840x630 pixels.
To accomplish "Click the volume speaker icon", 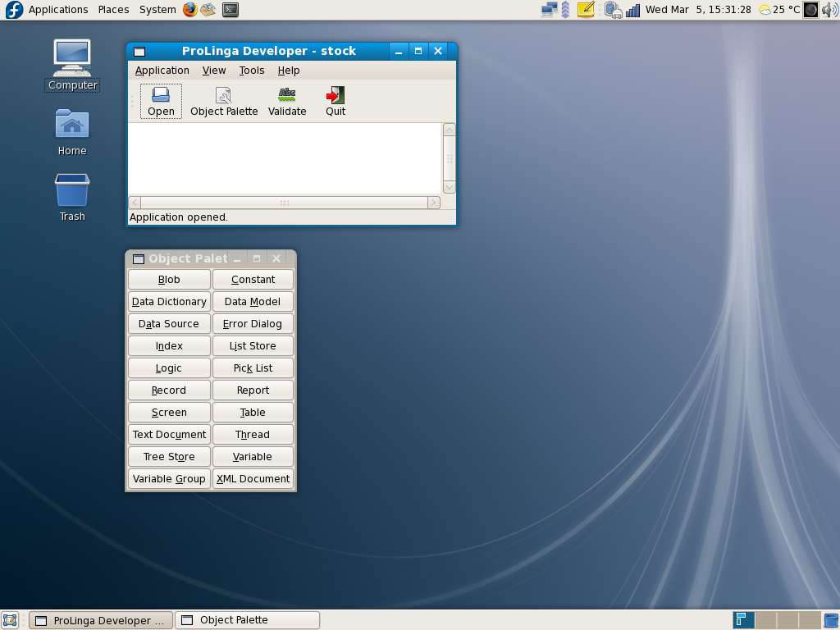I will tap(829, 10).
